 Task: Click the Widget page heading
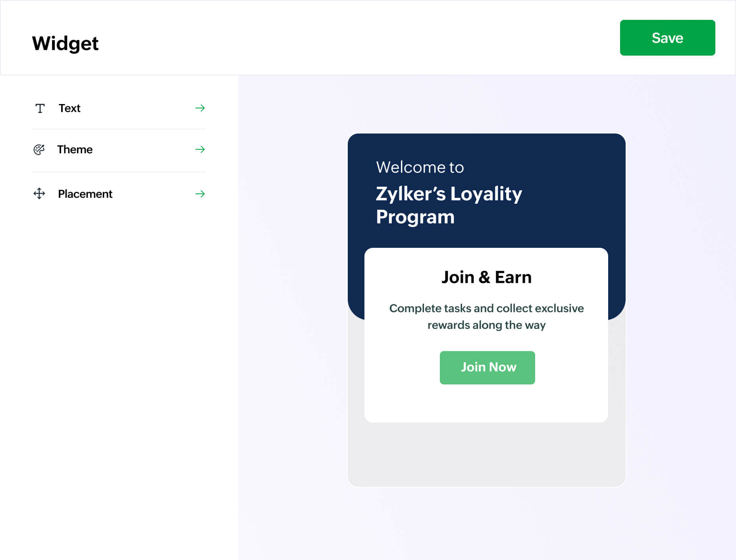coord(65,43)
